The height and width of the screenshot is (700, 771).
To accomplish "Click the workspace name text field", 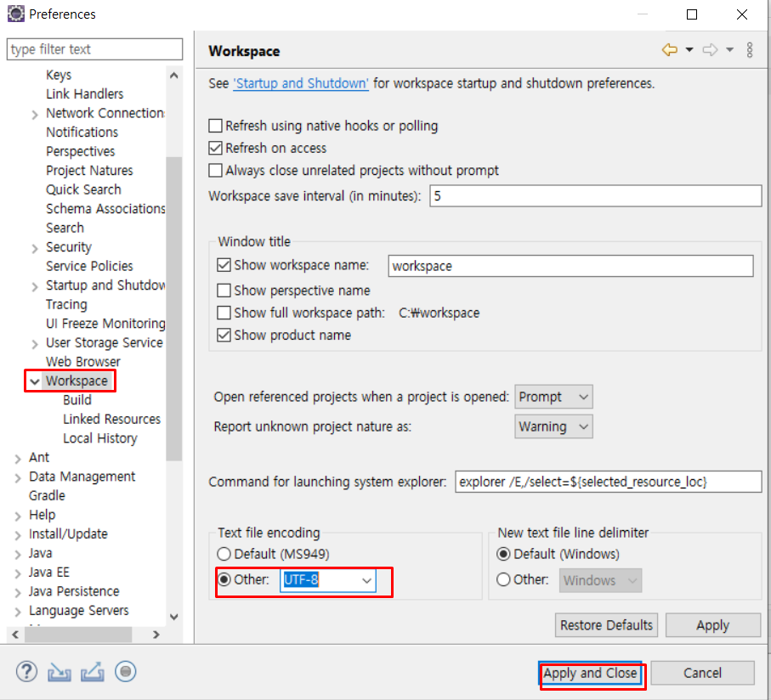I will pos(571,266).
